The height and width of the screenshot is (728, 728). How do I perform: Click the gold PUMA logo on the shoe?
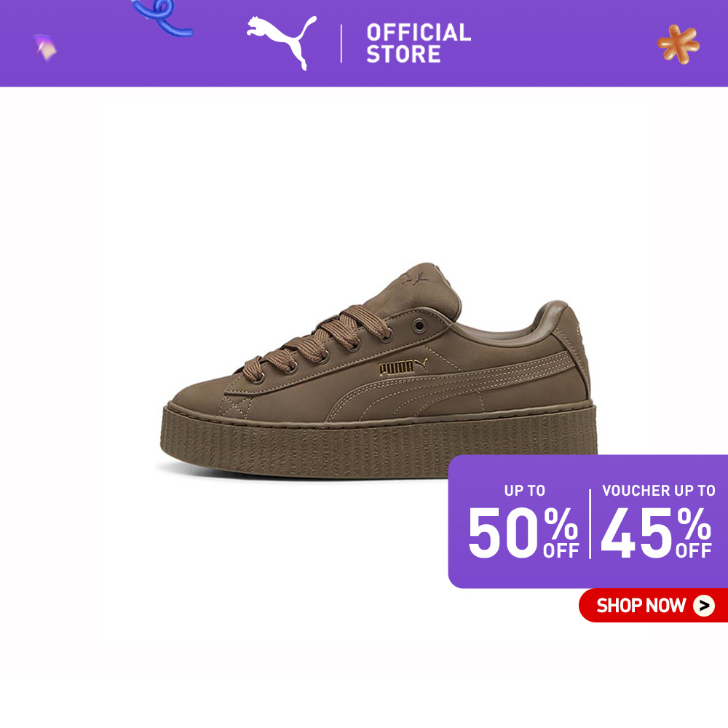coord(403,367)
